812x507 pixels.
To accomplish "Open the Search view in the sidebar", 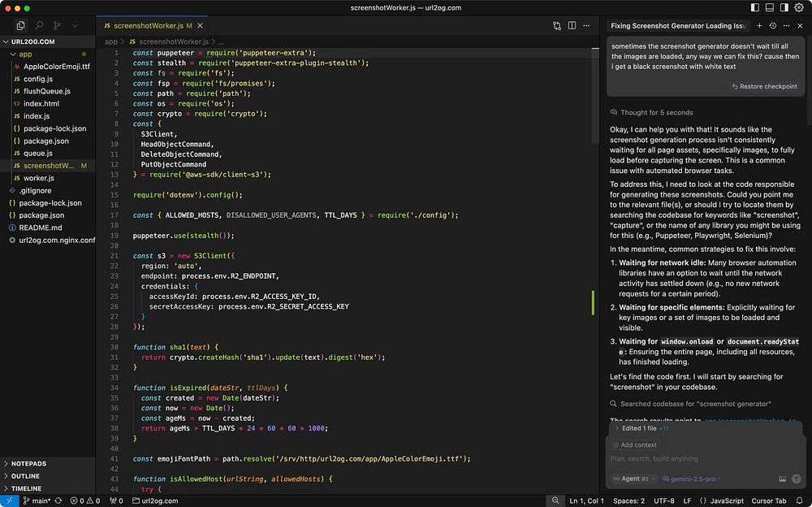I will (x=39, y=26).
